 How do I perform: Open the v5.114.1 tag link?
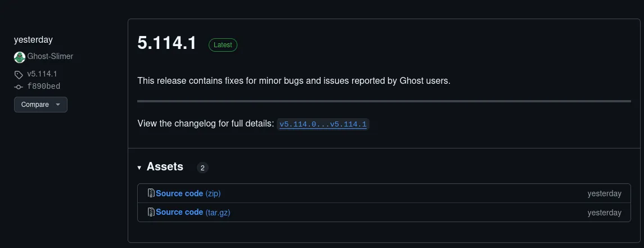pyautogui.click(x=42, y=74)
